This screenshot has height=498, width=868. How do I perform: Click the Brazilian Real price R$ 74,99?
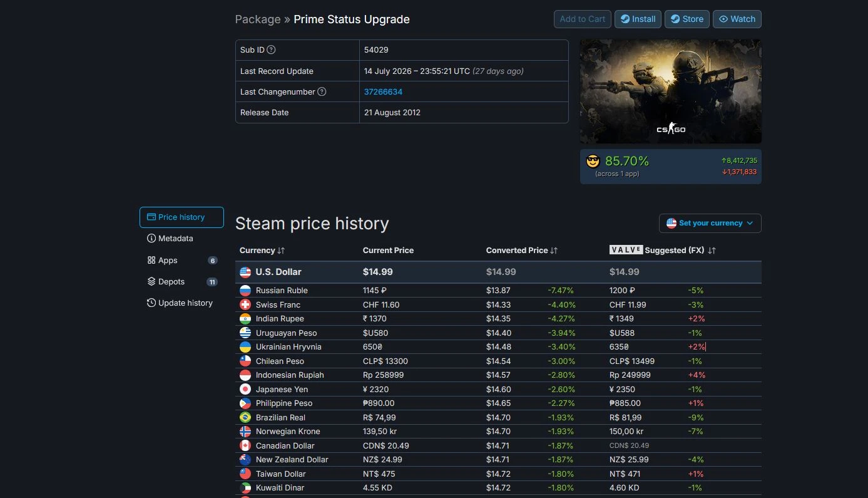pyautogui.click(x=379, y=417)
